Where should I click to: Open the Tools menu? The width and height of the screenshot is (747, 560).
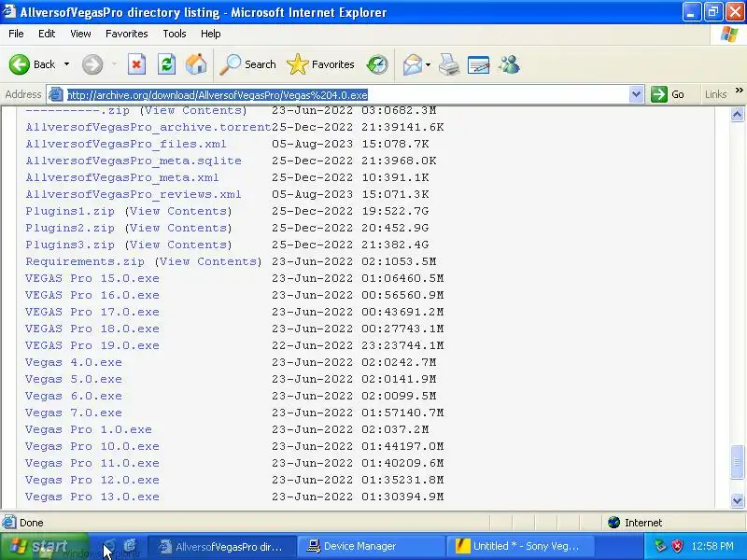pyautogui.click(x=175, y=34)
